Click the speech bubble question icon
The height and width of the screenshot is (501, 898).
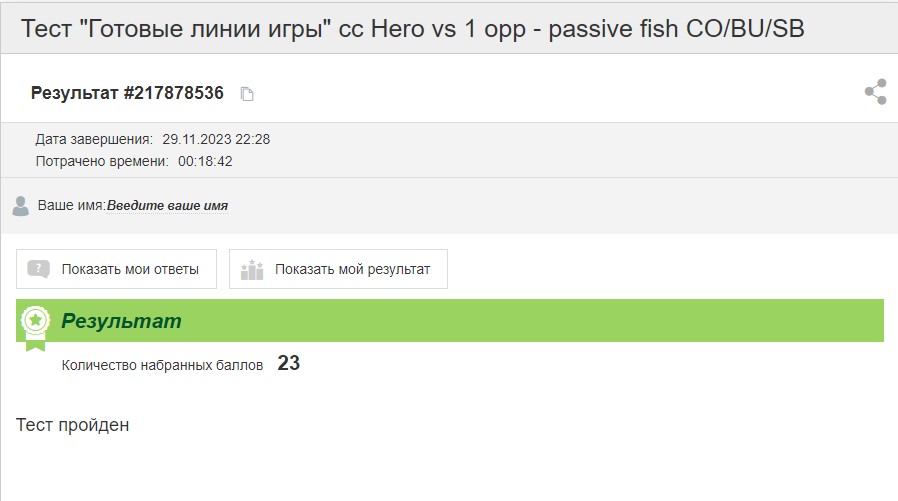(x=38, y=269)
